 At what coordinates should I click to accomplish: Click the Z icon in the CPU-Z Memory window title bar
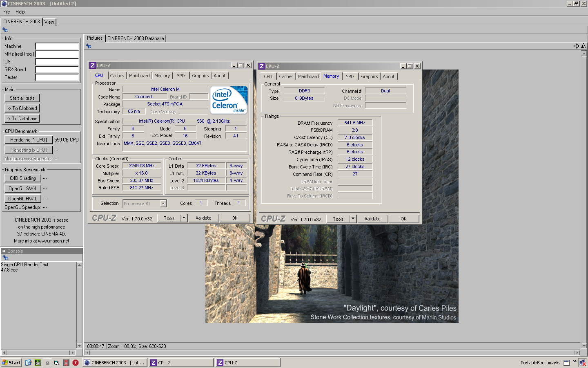[262, 66]
